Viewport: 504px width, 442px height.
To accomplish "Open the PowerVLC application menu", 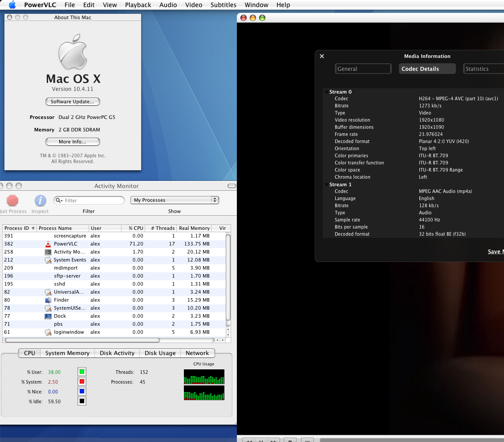I will (40, 5).
